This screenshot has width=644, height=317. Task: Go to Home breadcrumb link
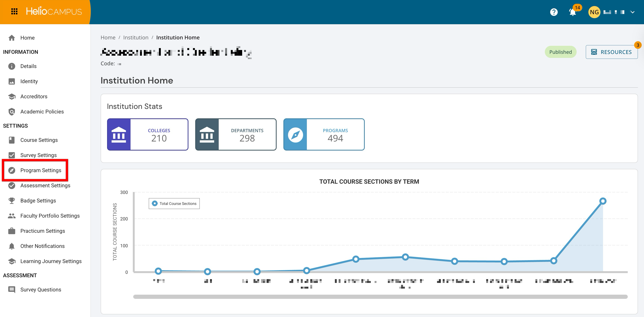[x=108, y=37]
